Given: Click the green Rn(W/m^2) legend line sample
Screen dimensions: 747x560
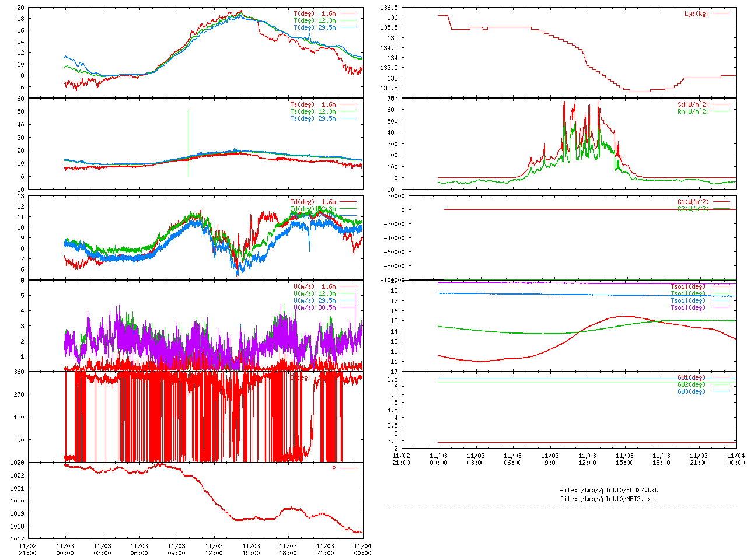Looking at the screenshot, I should pos(721,111).
